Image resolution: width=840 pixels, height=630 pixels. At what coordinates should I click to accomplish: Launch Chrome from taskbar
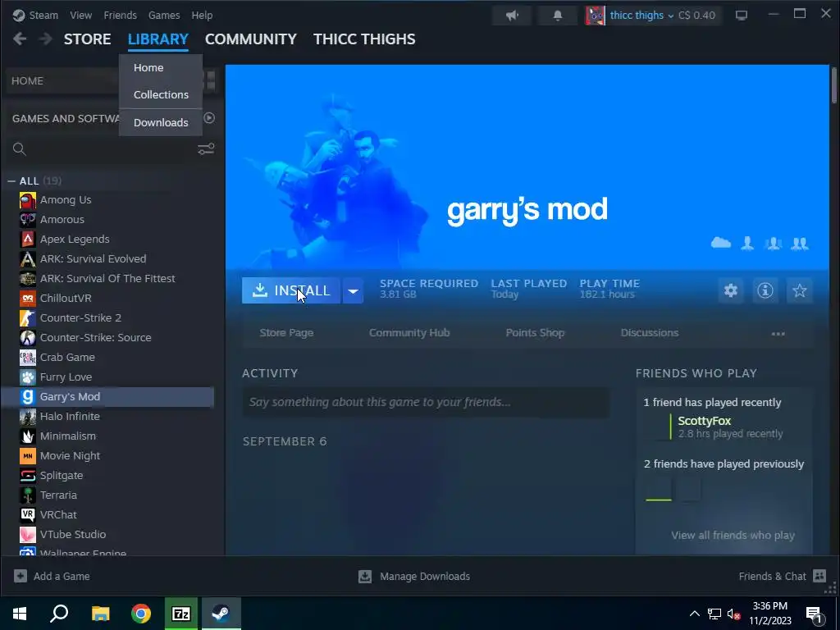[141, 614]
